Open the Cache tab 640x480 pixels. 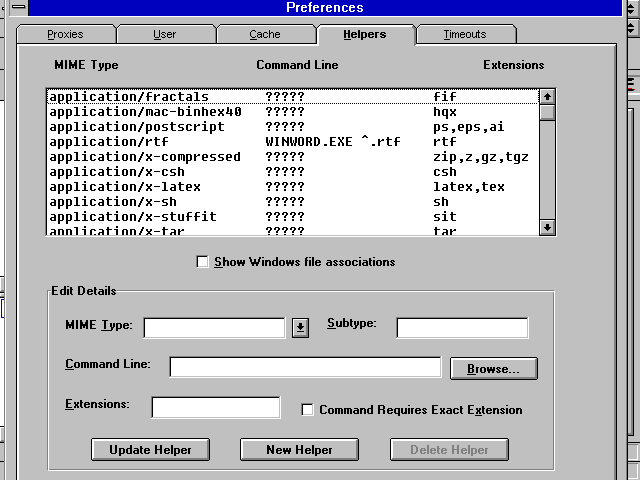(265, 35)
